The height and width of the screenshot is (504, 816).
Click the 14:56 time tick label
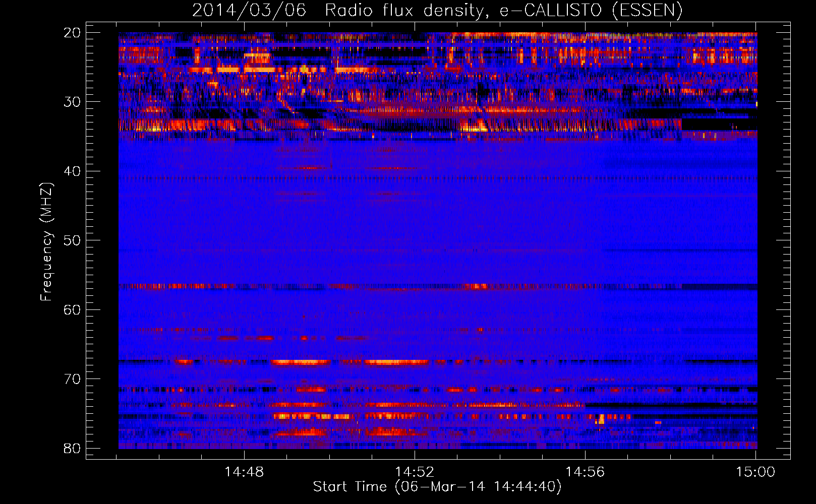click(585, 472)
